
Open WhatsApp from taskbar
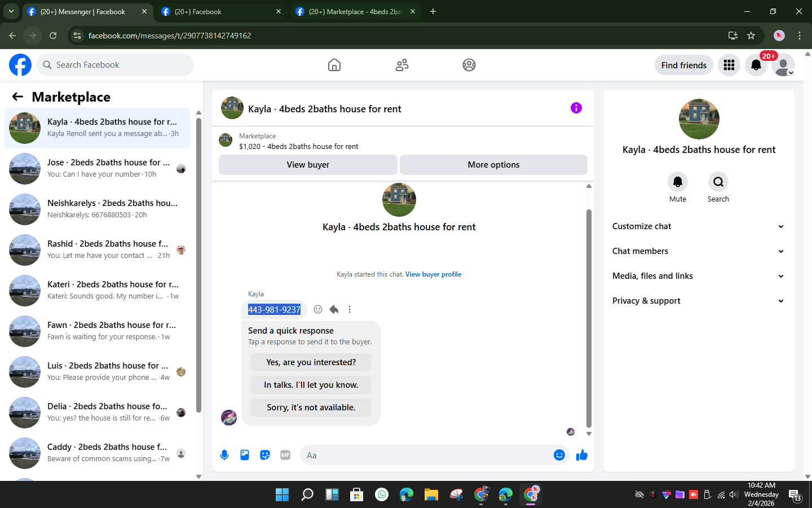(382, 495)
